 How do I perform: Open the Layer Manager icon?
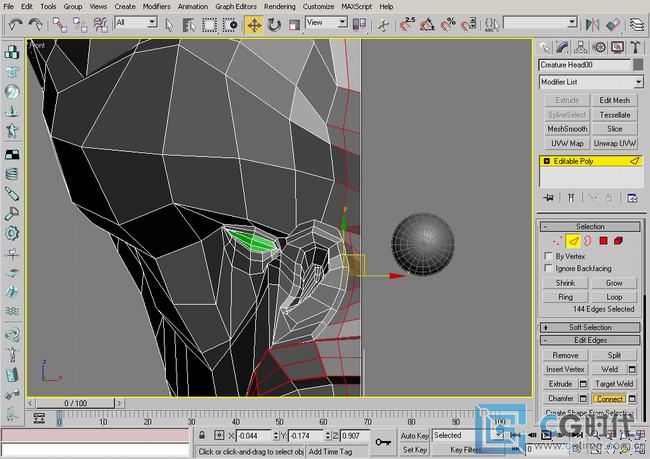[637, 24]
